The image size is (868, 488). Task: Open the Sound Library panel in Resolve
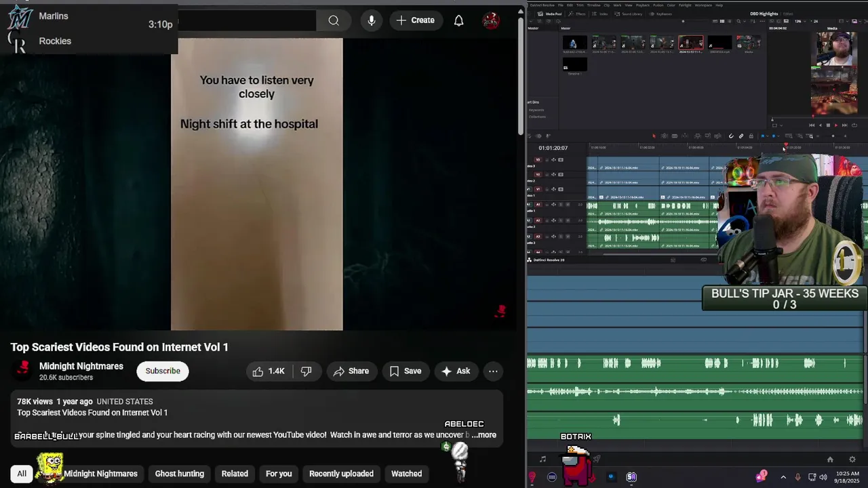(628, 14)
